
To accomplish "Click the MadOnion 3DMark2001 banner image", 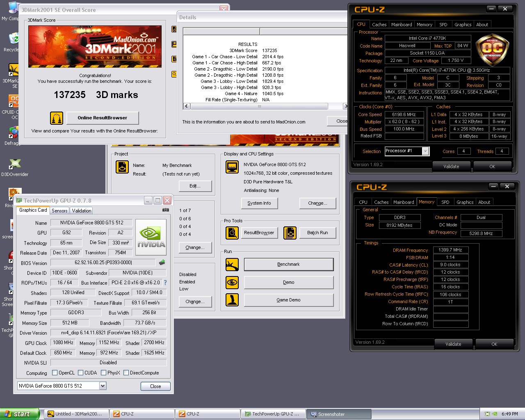I will pos(95,46).
